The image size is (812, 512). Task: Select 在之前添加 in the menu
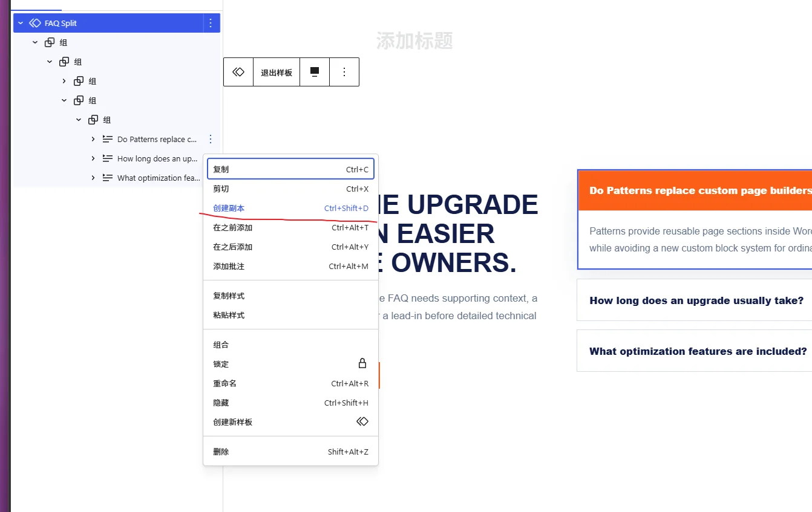click(290, 227)
